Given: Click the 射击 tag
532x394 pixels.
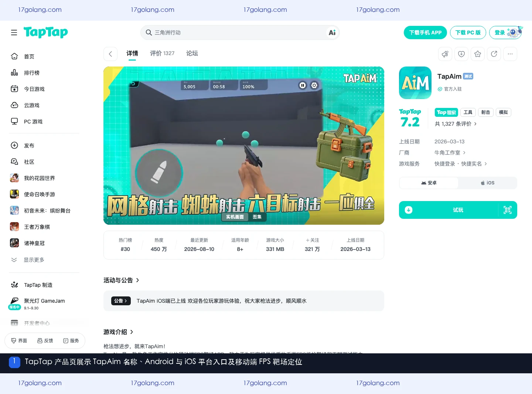Looking at the screenshot, I should click(486, 112).
